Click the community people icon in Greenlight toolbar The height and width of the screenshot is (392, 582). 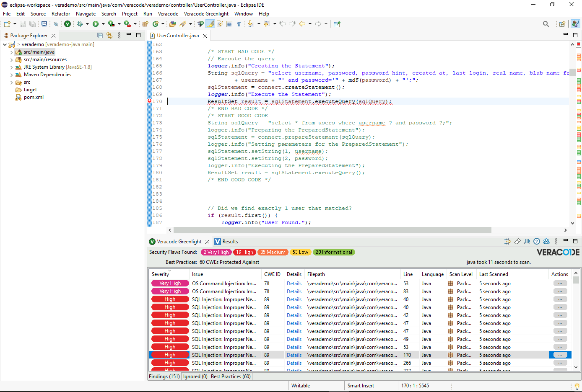[x=546, y=241]
